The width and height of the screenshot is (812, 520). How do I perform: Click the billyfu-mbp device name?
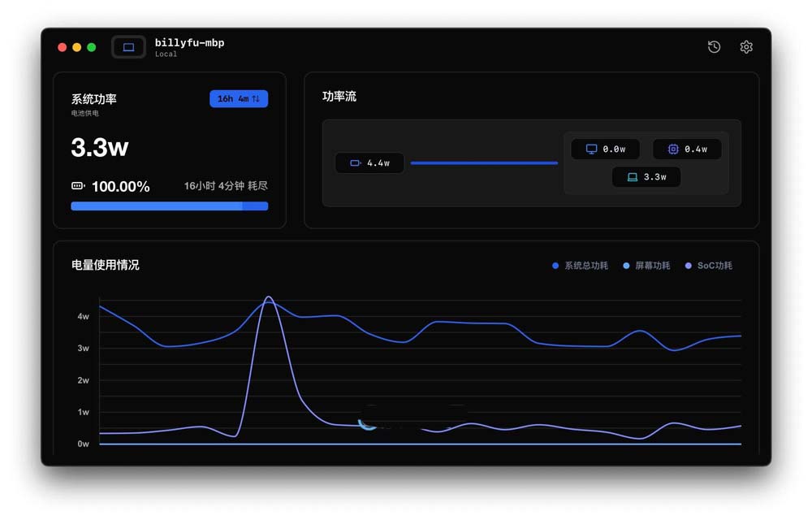tap(189, 42)
